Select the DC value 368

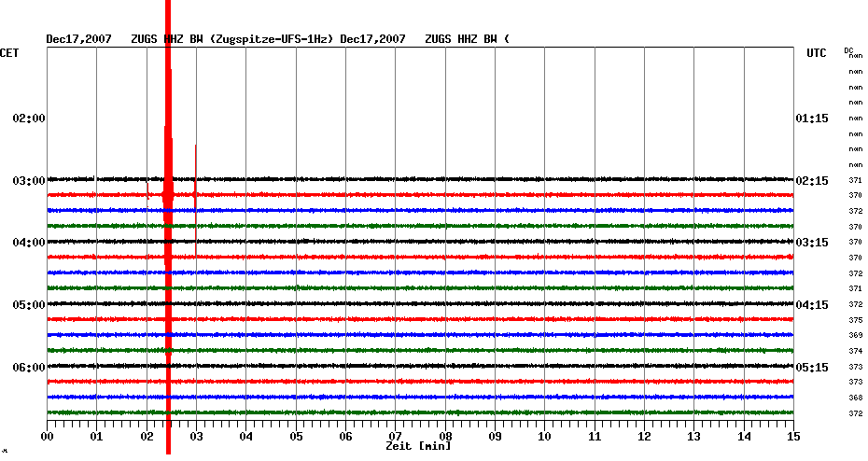[855, 398]
